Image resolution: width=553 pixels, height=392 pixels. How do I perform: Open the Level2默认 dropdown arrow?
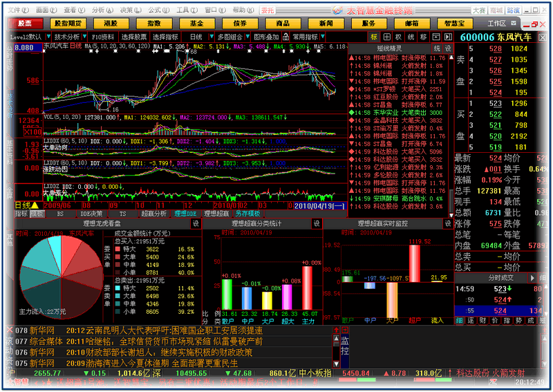48,37
